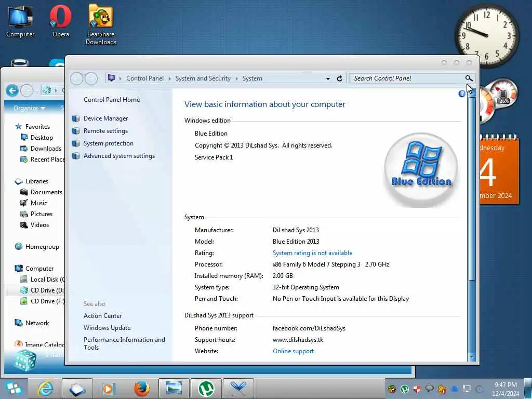This screenshot has height=399, width=532.
Task: Select CD Drive (F:) in Explorer
Action: point(47,301)
